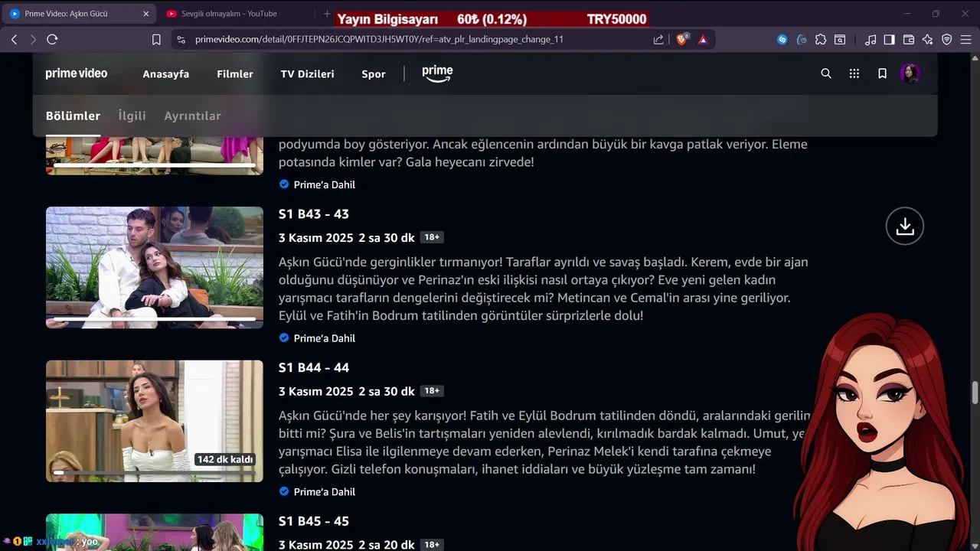Click the prime video logo
Viewport: 980px width, 551px height.
[x=77, y=73]
